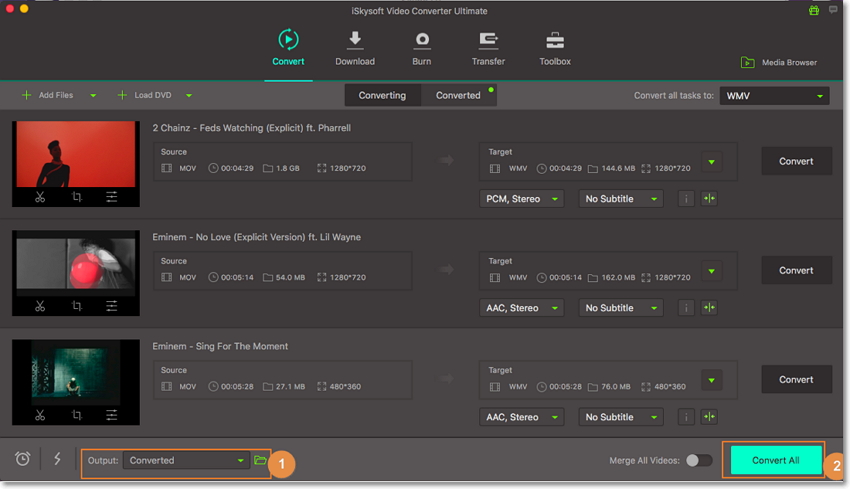
Task: Select the 2 Chainz video thumbnail
Action: tap(75, 154)
